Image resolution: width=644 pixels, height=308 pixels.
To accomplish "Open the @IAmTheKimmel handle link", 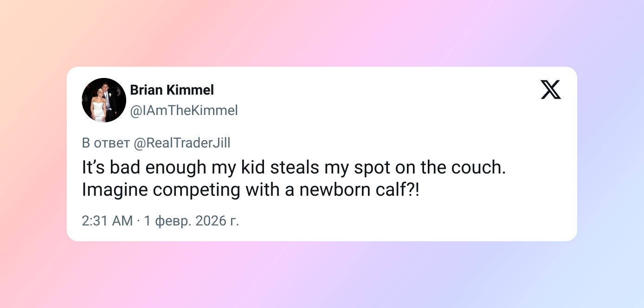I will point(184,110).
